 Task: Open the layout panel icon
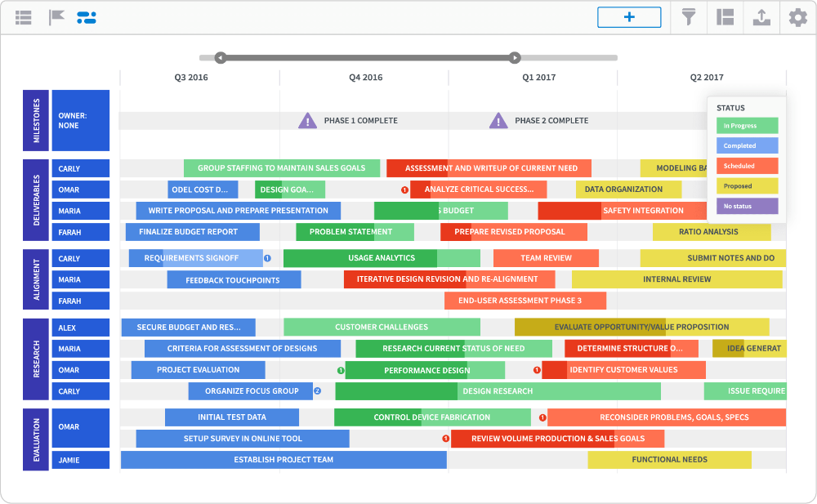(724, 17)
